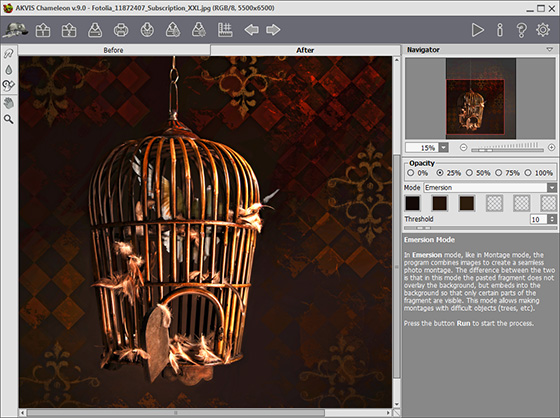This screenshot has width=560, height=418.
Task: Click the up-arrow load strokes icon
Action: (173, 30)
